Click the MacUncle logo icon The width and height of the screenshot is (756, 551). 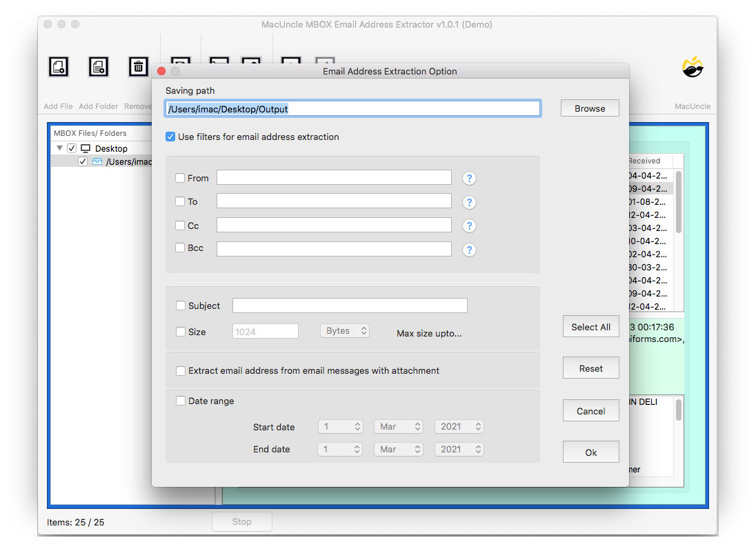tap(693, 68)
